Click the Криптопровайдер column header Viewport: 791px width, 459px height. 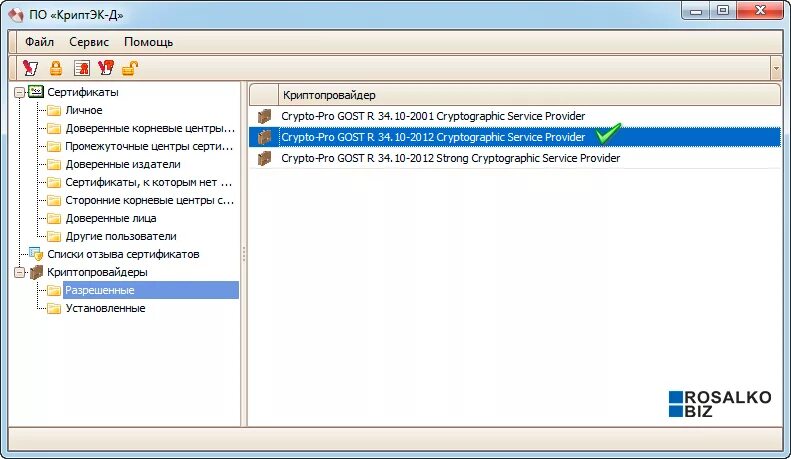(529, 95)
